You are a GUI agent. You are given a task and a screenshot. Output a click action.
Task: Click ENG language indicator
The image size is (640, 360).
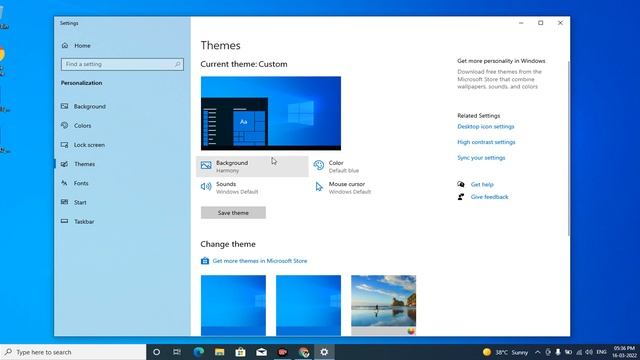pyautogui.click(x=601, y=352)
